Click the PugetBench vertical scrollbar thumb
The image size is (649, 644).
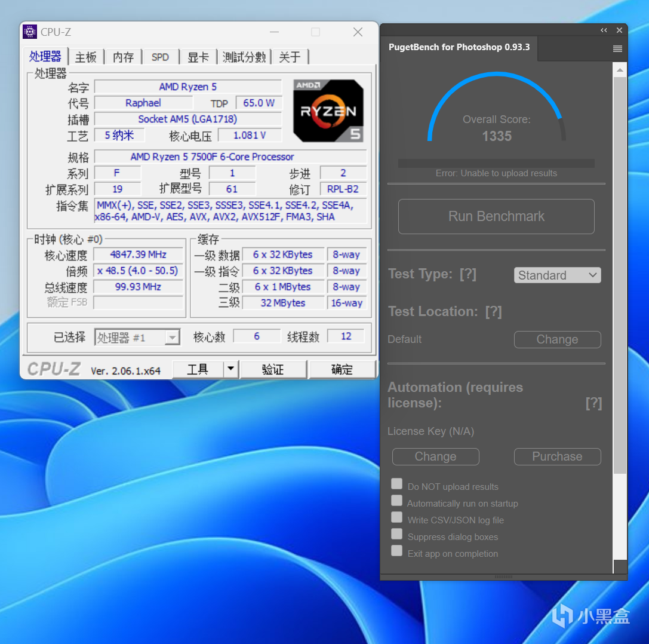(x=620, y=275)
